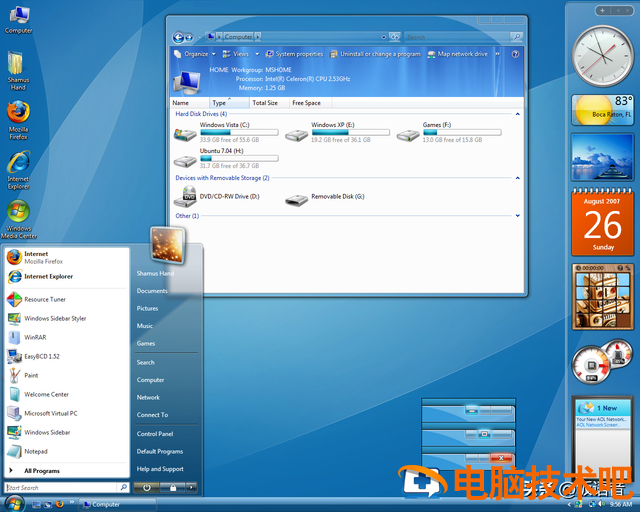Open All Programs in Start menu
The image size is (640, 512).
pos(67,471)
